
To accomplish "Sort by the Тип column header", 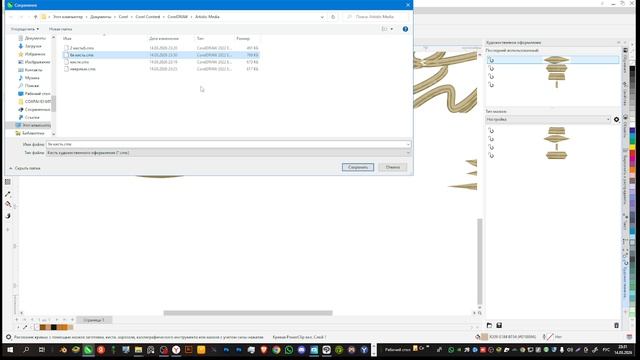I will [200, 38].
